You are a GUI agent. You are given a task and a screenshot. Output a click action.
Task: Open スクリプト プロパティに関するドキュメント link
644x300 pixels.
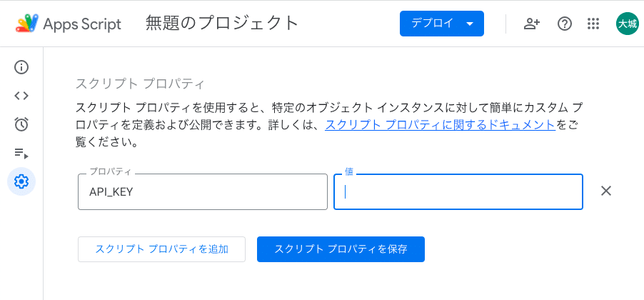441,124
